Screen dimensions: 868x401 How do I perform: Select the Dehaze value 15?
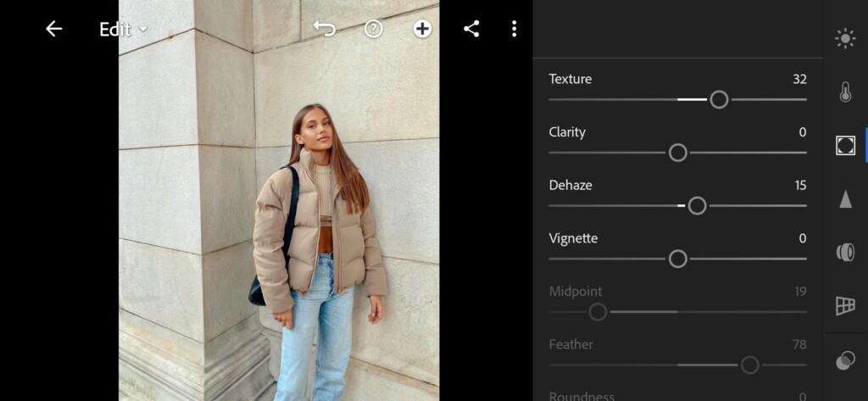coord(800,186)
